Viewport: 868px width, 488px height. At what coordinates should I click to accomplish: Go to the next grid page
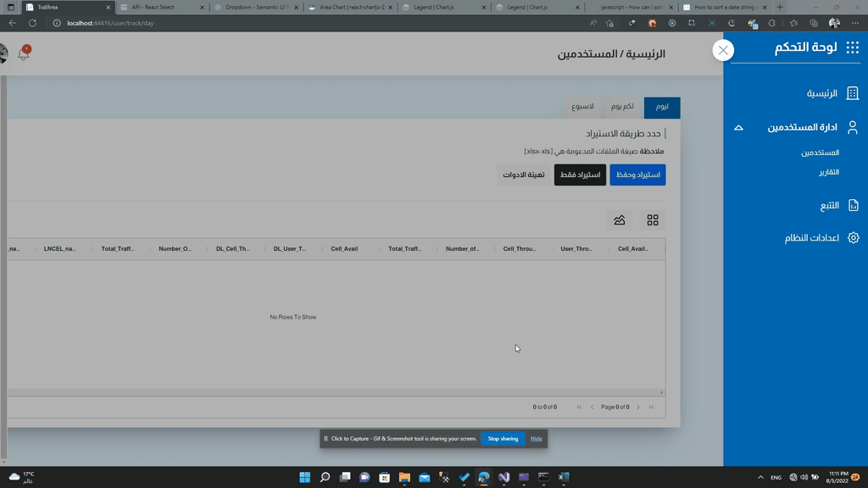point(638,408)
